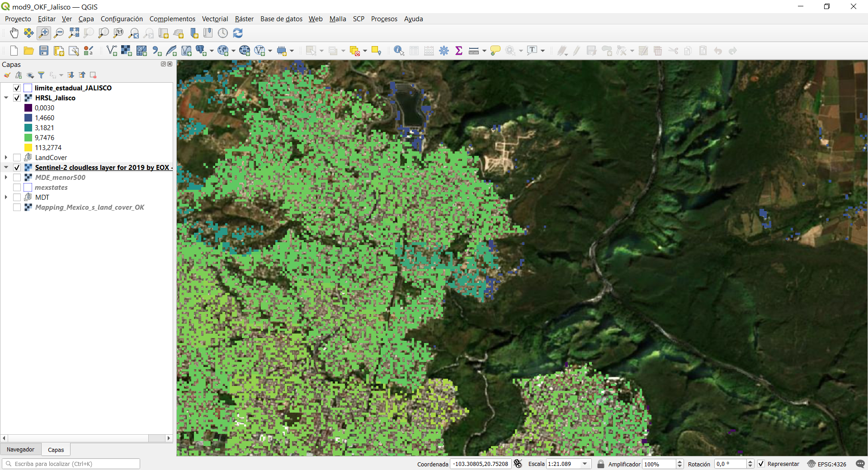Click the Messages log icon in status bar
The image size is (868, 470).
(860, 464)
